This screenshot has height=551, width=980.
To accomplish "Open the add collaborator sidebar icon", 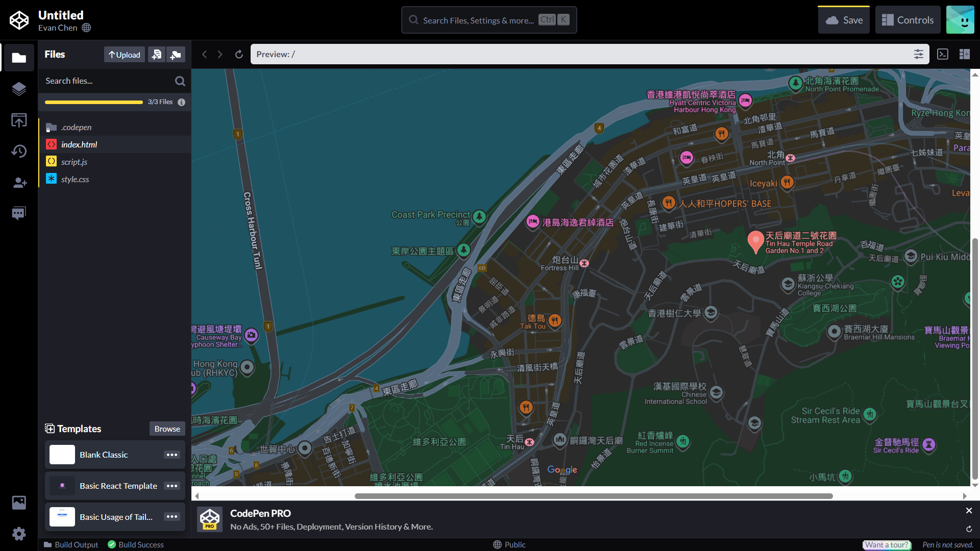I will pyautogui.click(x=19, y=183).
